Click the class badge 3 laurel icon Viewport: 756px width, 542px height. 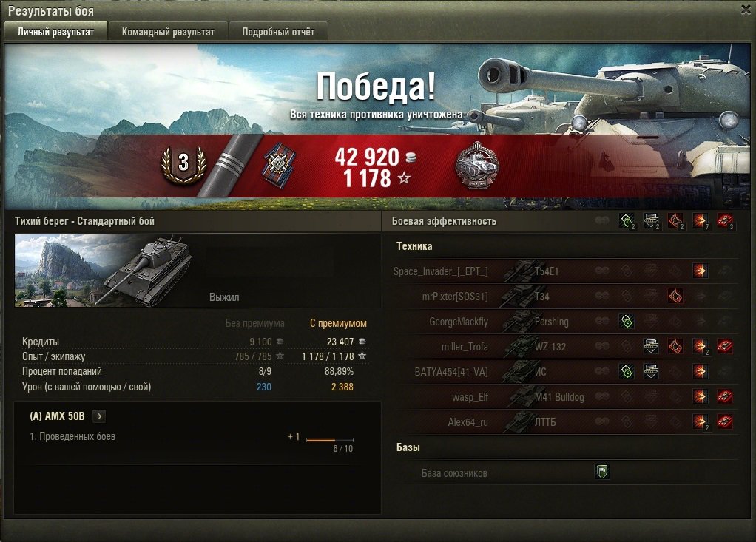(183, 164)
